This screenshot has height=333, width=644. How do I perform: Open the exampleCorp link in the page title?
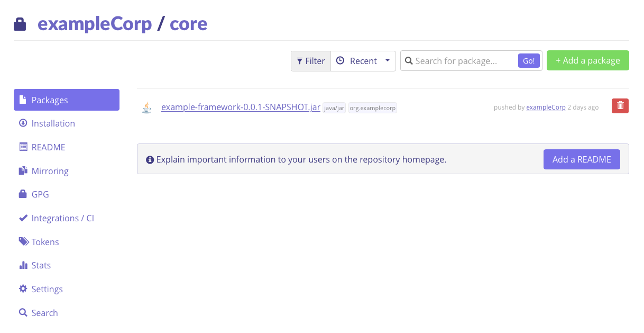[95, 24]
